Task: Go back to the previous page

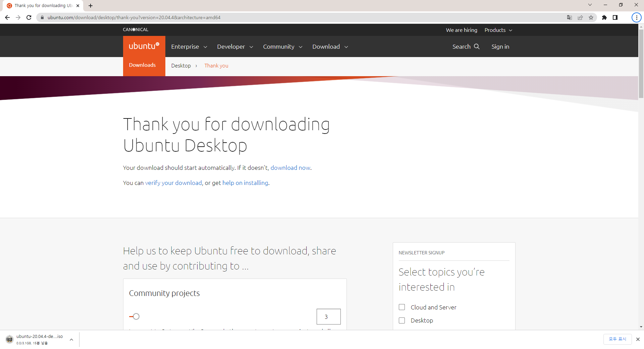Action: point(7,17)
